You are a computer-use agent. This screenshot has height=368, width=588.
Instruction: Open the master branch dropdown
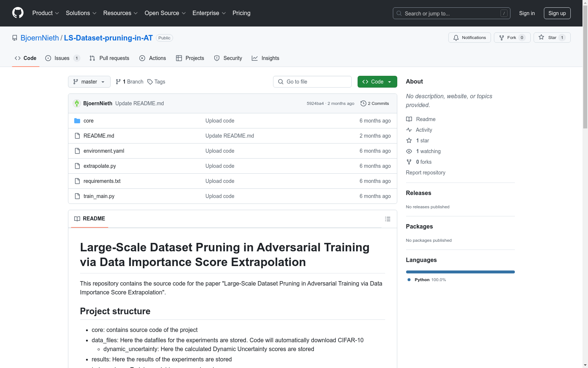pyautogui.click(x=89, y=82)
